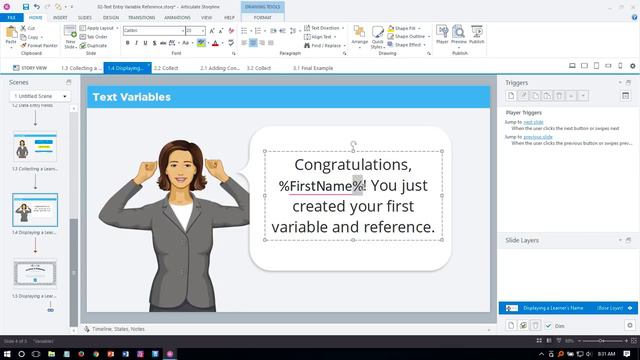
Task: Select slide 1.3 Collecting thumbnail
Action: point(35,147)
